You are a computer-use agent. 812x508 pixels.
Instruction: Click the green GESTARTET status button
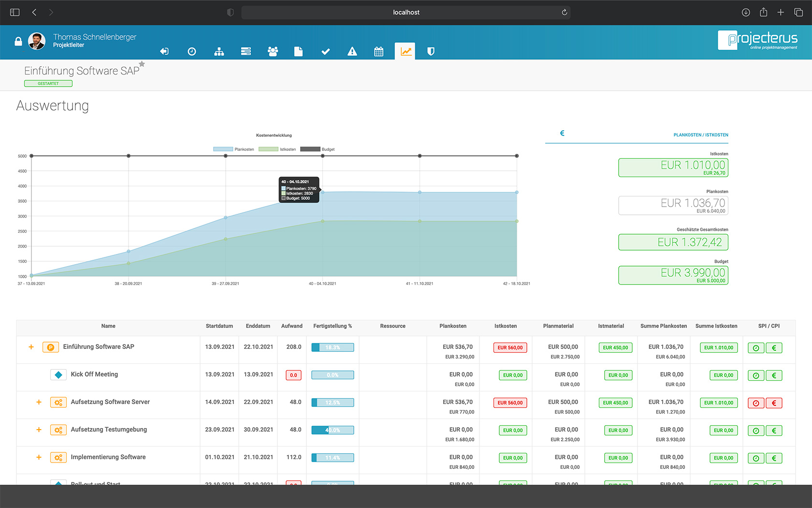coord(48,84)
